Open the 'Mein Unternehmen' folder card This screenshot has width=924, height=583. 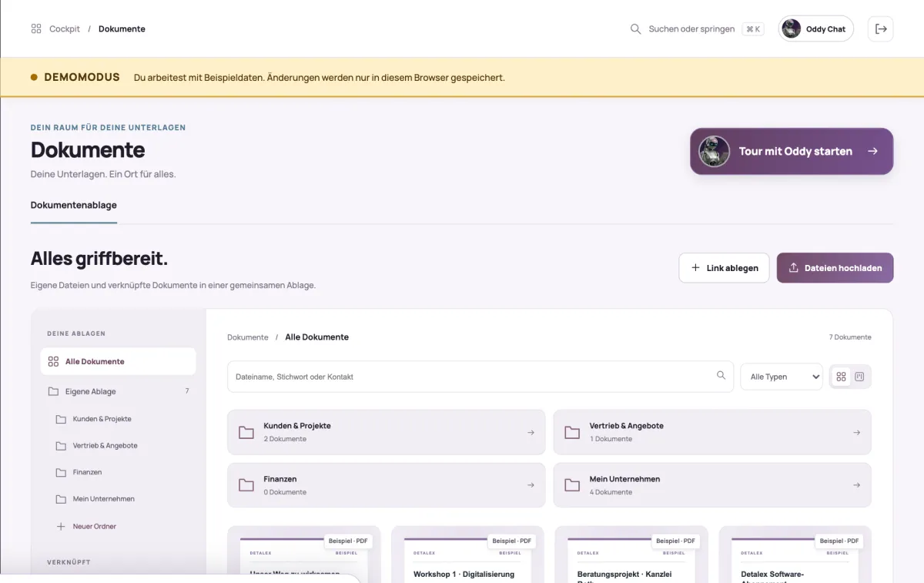pos(712,485)
